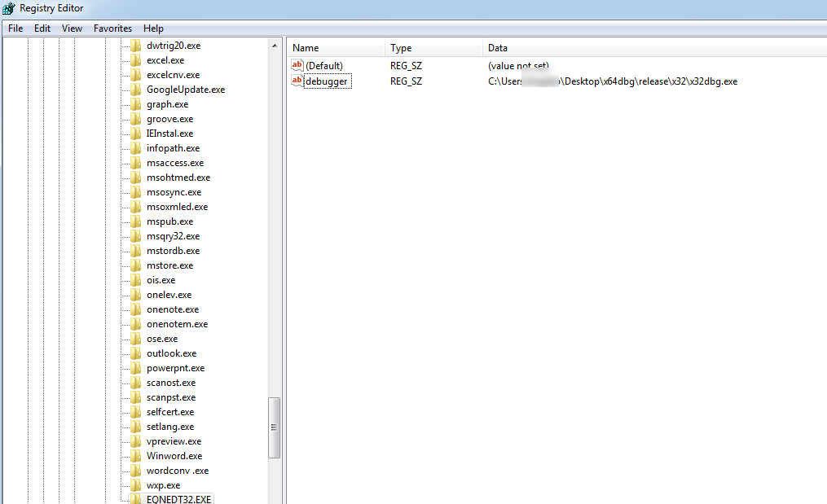Click the folder icon next to Winword.exe
Screen dimensions: 827x504
[136, 456]
